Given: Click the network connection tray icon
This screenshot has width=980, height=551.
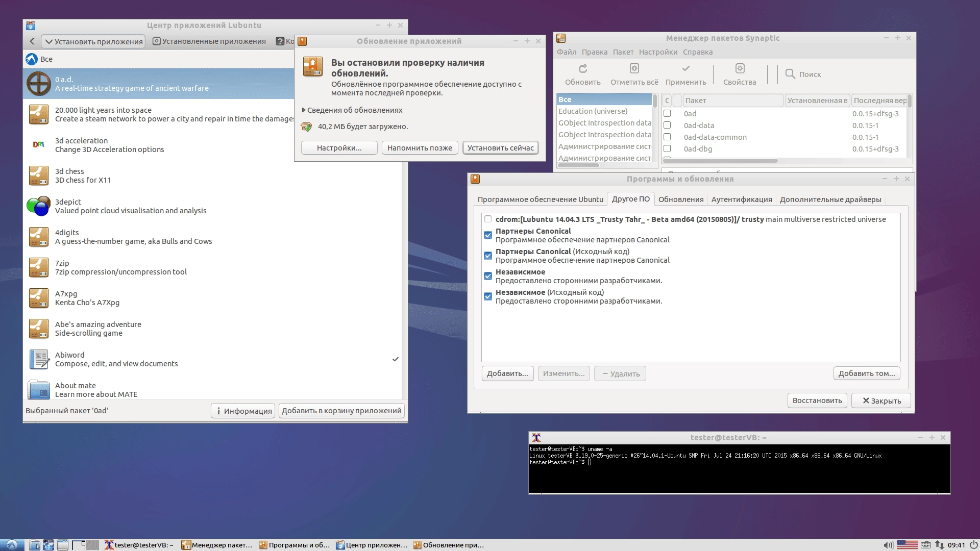Looking at the screenshot, I should pyautogui.click(x=940, y=545).
